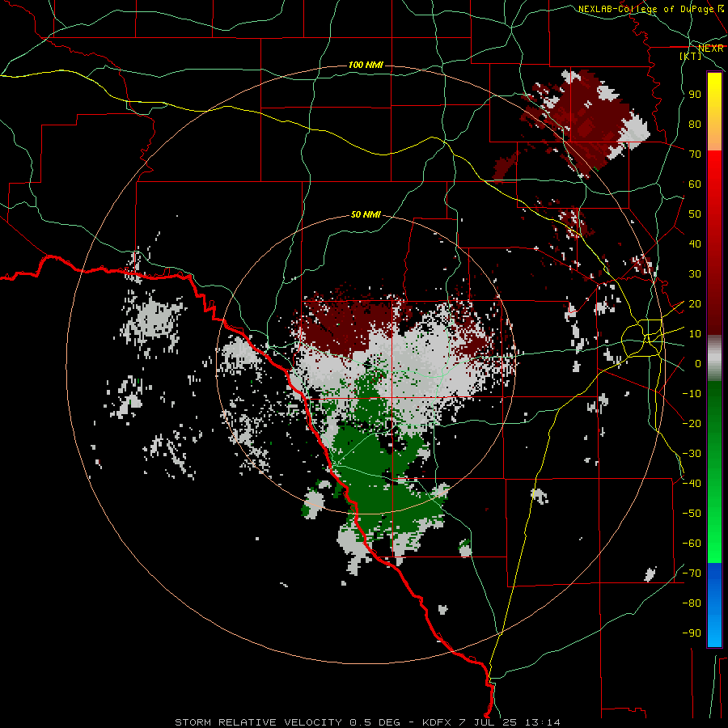Viewport: 728px width, 728px height.
Task: Click the 40 value on velocity scale
Action: tap(695, 244)
